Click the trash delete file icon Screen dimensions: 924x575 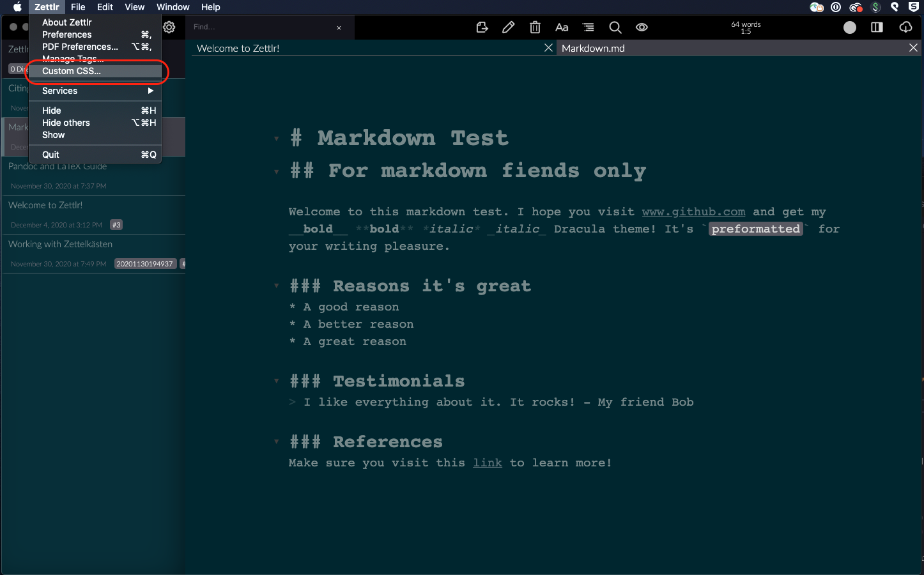point(535,27)
